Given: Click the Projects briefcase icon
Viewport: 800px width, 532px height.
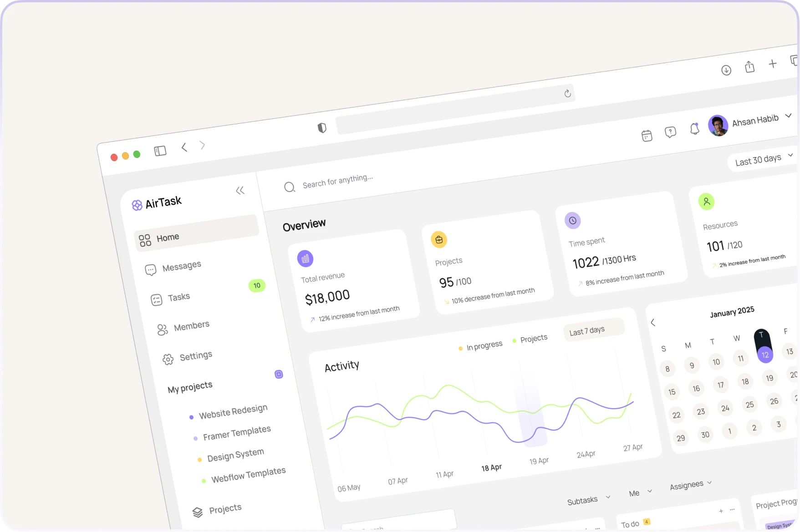Looking at the screenshot, I should click(439, 239).
